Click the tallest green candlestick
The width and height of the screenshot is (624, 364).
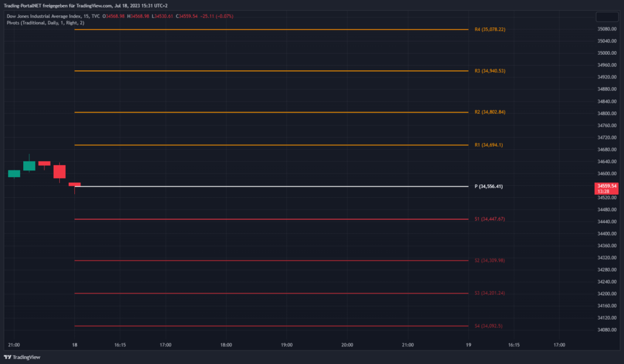coord(29,166)
